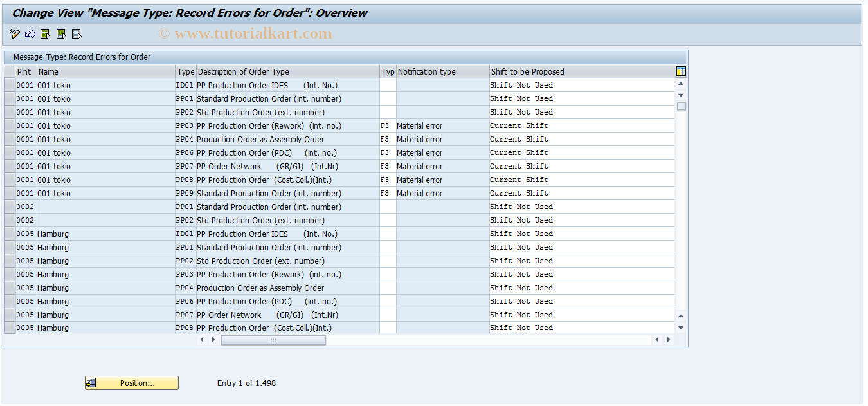
Task: Open the Position dialog
Action: tap(131, 382)
